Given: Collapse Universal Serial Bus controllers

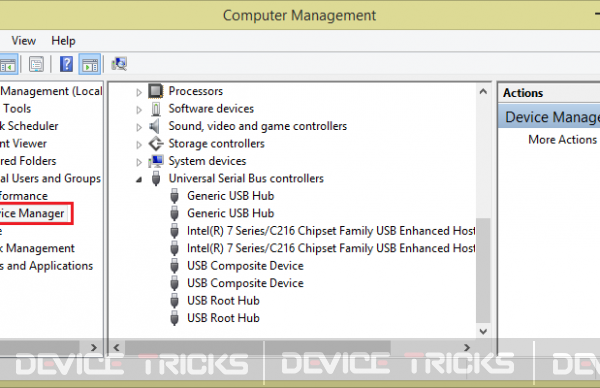Looking at the screenshot, I should [x=139, y=179].
